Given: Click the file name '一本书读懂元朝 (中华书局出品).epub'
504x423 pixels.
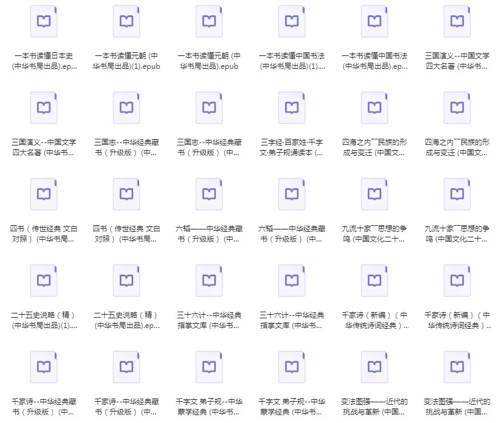Looking at the screenshot, I should [x=209, y=61].
